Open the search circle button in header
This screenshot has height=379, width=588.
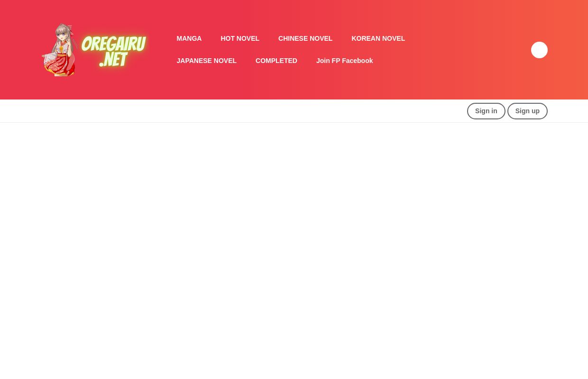pos(539,50)
